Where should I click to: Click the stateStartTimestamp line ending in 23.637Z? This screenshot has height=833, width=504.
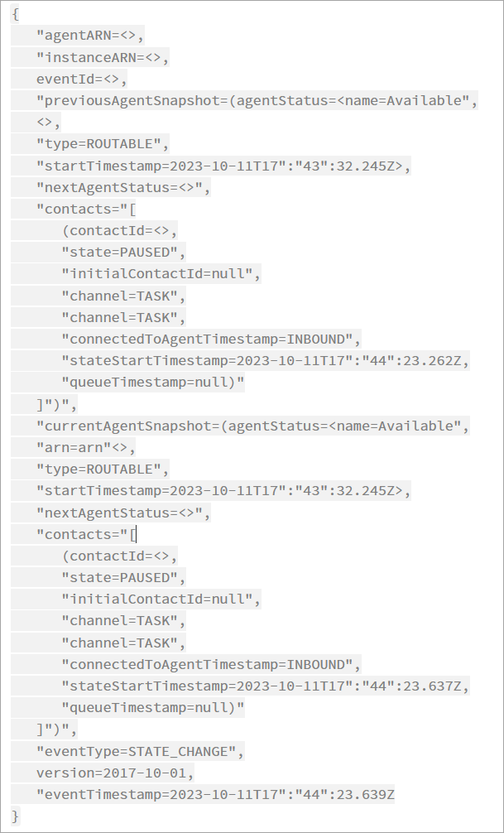[x=265, y=686]
